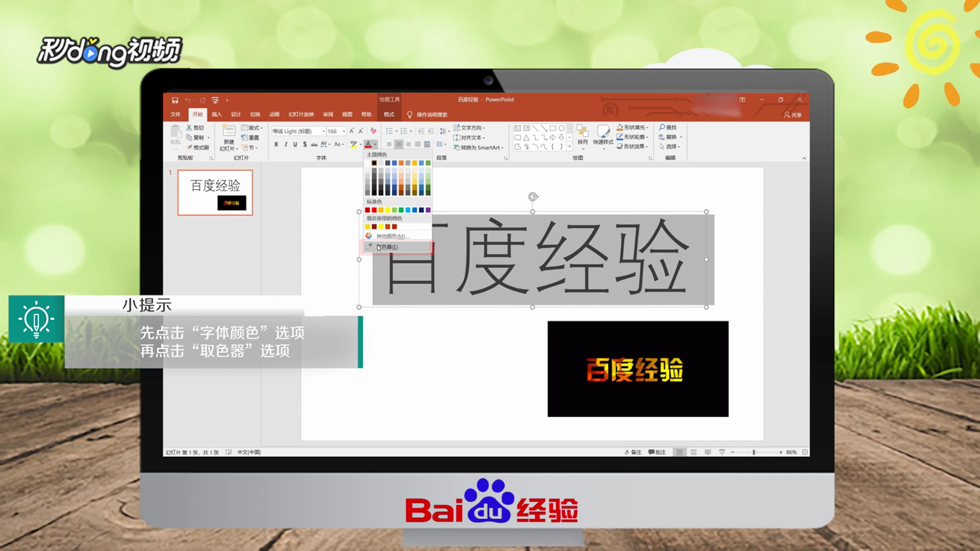This screenshot has width=980, height=551.
Task: Select justify paragraph alignment option
Action: click(417, 145)
